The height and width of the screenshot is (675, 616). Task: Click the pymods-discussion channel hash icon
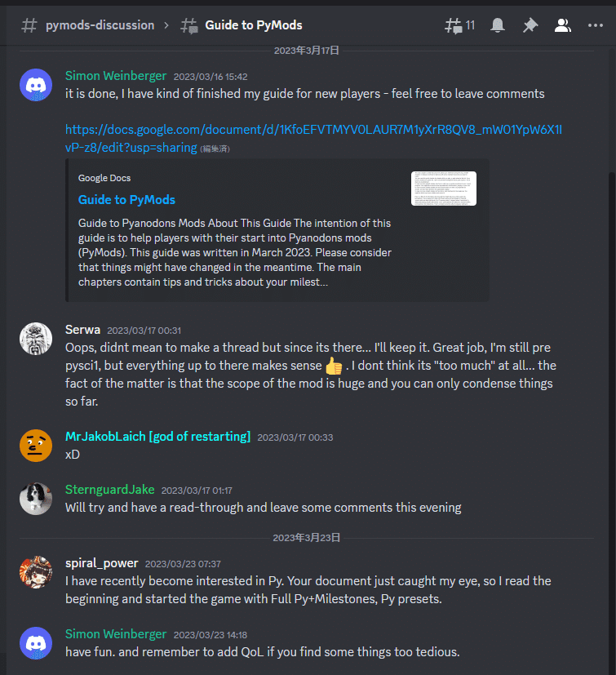pyautogui.click(x=29, y=25)
